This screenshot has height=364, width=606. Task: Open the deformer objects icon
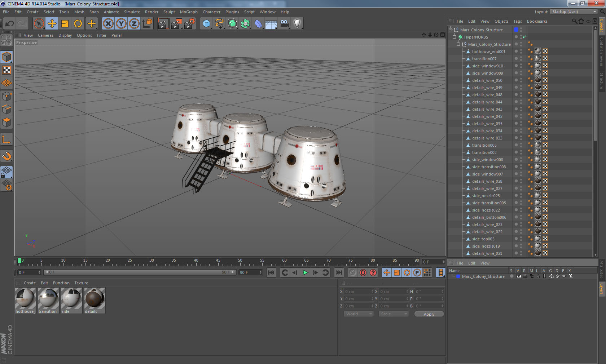(258, 24)
